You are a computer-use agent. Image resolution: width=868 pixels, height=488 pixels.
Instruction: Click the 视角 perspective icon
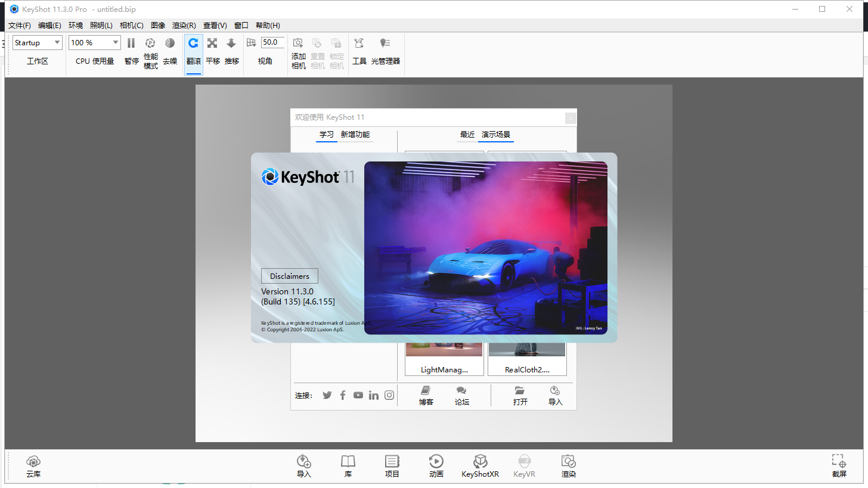coord(251,43)
